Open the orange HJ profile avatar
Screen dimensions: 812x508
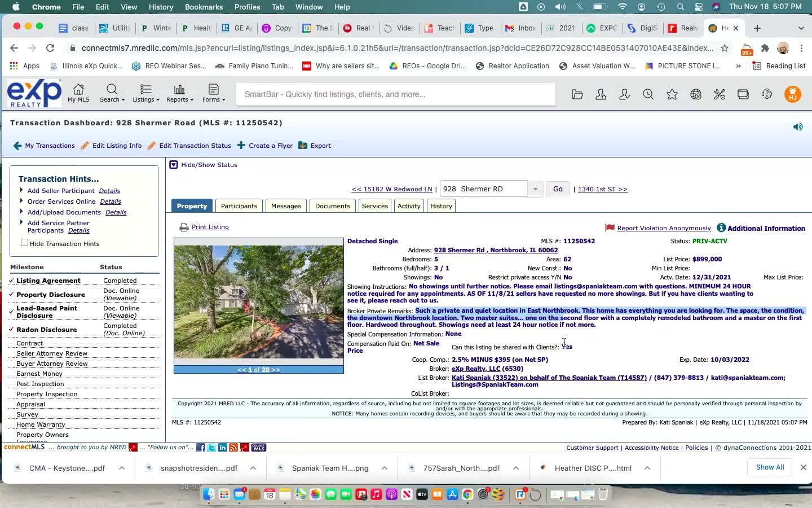pos(793,94)
